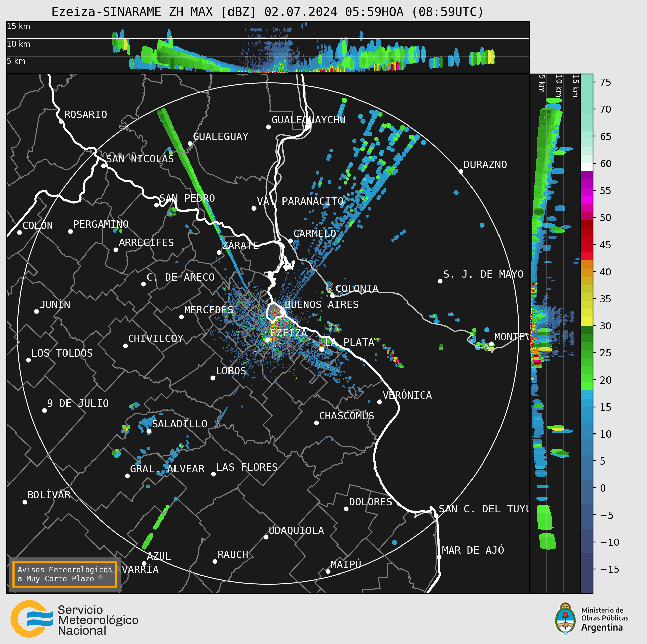Click the UDAQUIOLA city marker dot
This screenshot has width=647, height=644.
click(266, 537)
